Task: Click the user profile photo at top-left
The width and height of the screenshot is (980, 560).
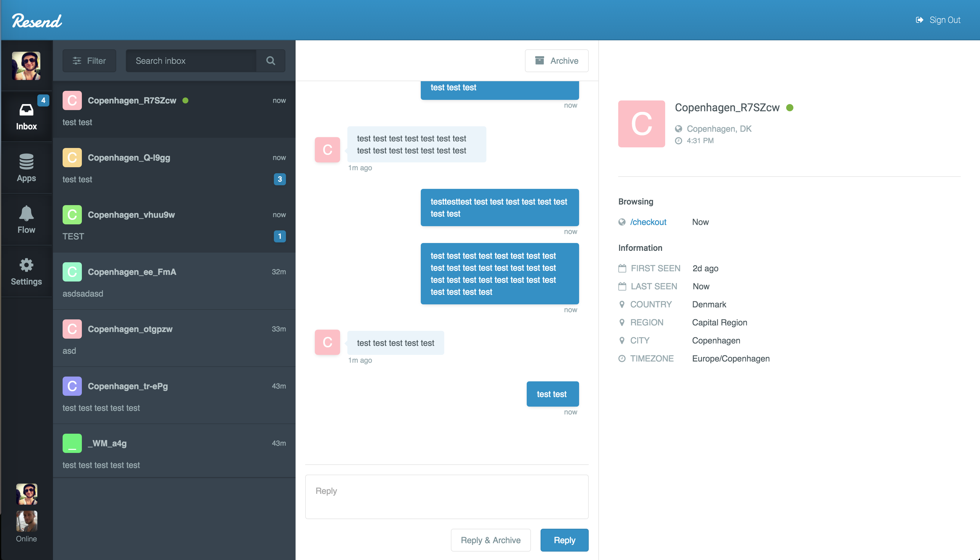Action: pos(26,66)
